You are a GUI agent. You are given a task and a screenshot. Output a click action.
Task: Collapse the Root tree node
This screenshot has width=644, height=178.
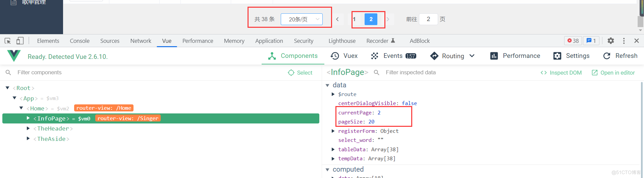click(x=7, y=88)
